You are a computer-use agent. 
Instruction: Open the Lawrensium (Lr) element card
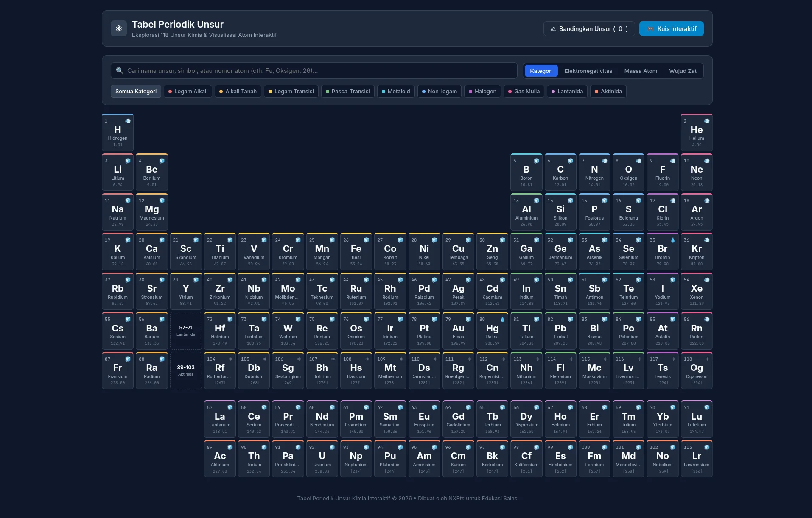tap(697, 459)
